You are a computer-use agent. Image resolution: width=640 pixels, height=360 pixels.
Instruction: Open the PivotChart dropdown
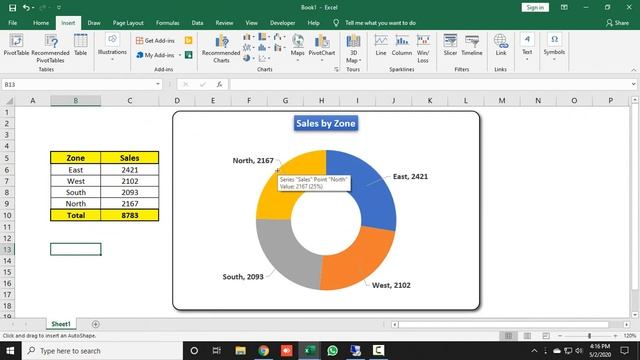coord(322,48)
